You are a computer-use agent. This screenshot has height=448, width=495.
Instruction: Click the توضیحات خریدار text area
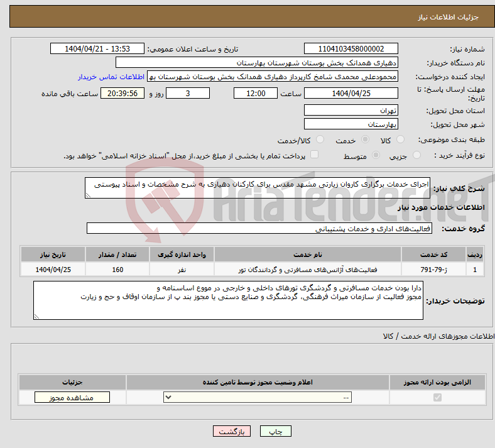[228, 300]
